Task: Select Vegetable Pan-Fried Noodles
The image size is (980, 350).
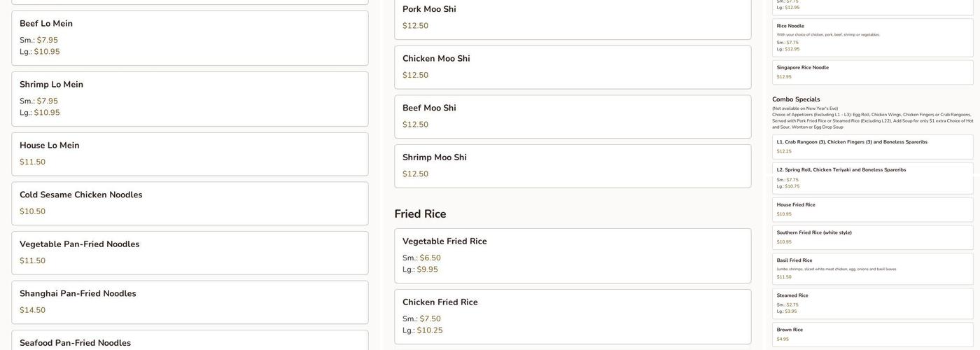Action: pos(190,253)
